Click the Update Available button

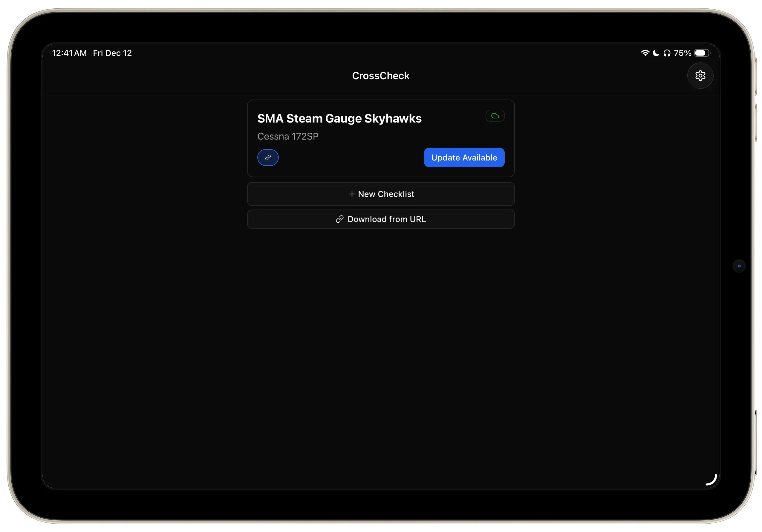click(x=464, y=158)
